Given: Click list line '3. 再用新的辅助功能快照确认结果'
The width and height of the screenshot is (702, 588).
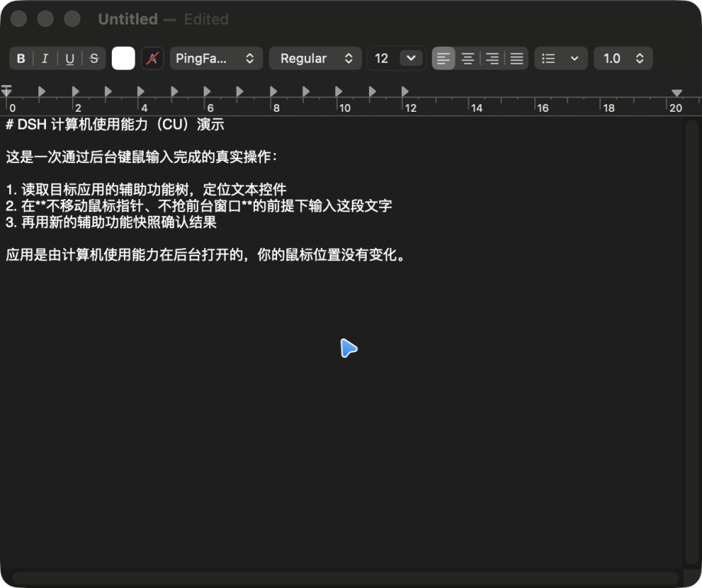Looking at the screenshot, I should [x=111, y=222].
